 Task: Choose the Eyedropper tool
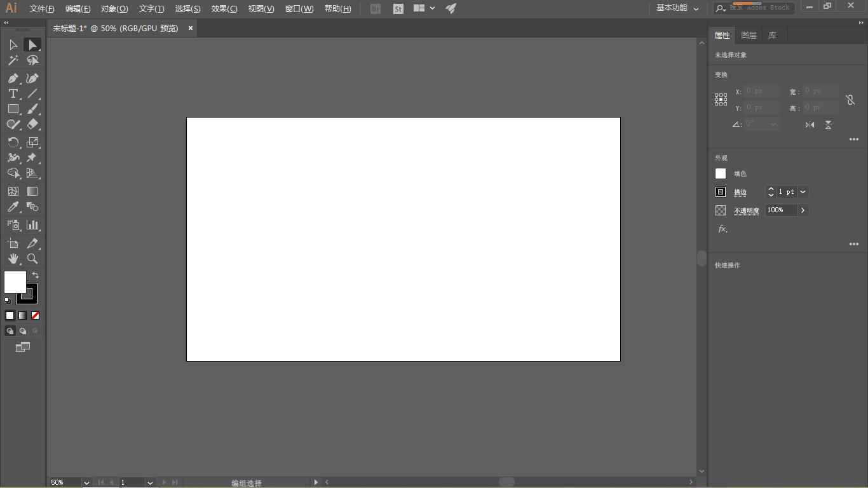click(13, 207)
